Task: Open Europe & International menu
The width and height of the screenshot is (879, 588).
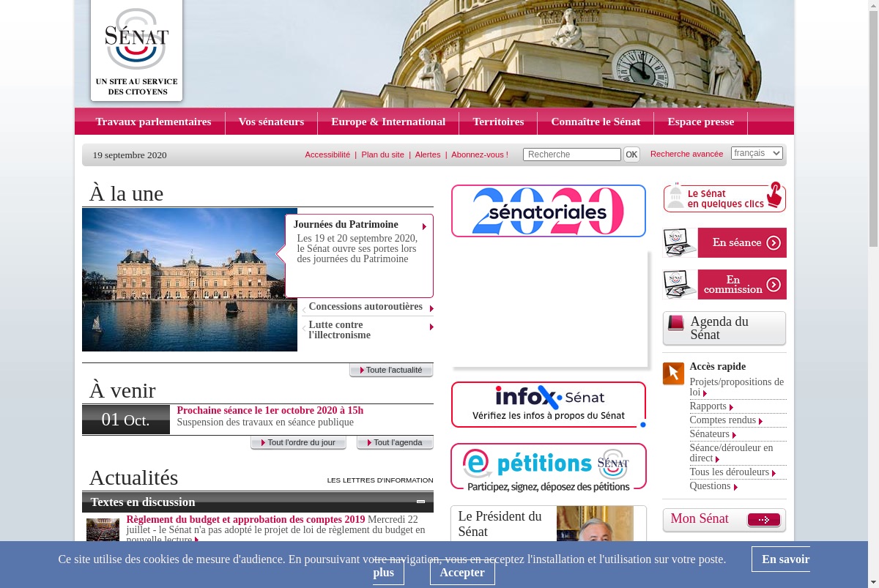Action: point(388,122)
